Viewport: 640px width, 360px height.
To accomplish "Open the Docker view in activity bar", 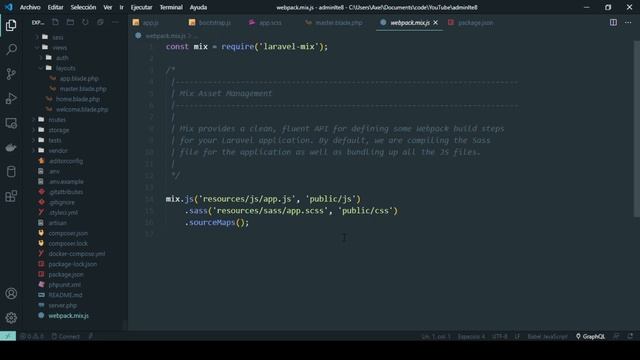I will pyautogui.click(x=11, y=147).
